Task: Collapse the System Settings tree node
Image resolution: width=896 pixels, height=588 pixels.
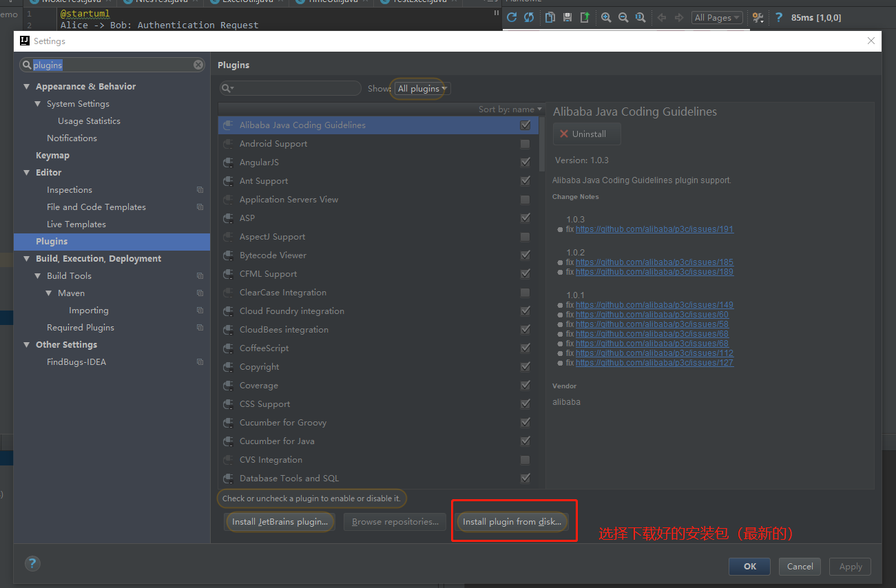Action: tap(38, 104)
